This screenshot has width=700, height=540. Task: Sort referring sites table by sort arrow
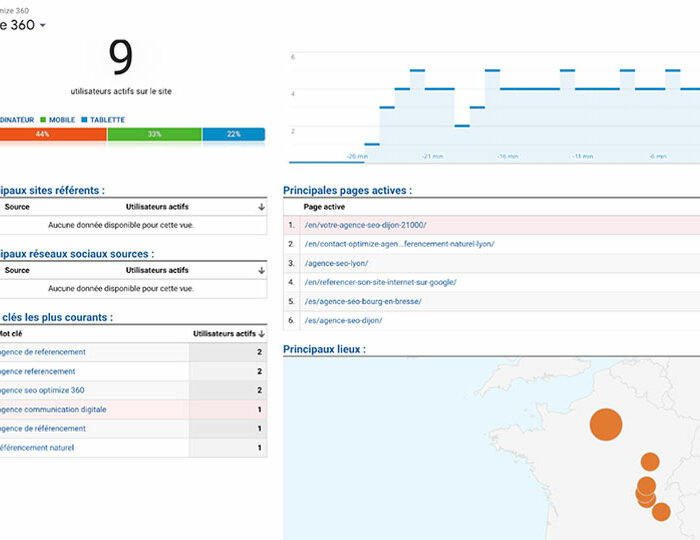(261, 207)
